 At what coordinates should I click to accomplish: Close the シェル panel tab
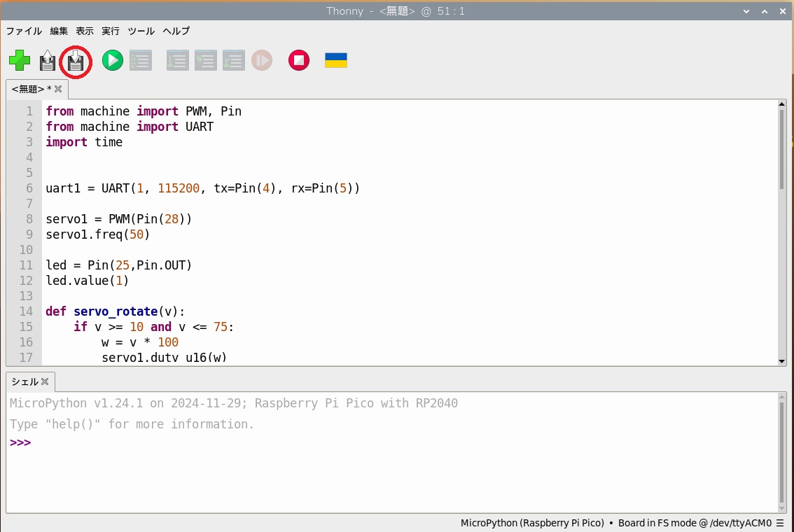pos(45,381)
